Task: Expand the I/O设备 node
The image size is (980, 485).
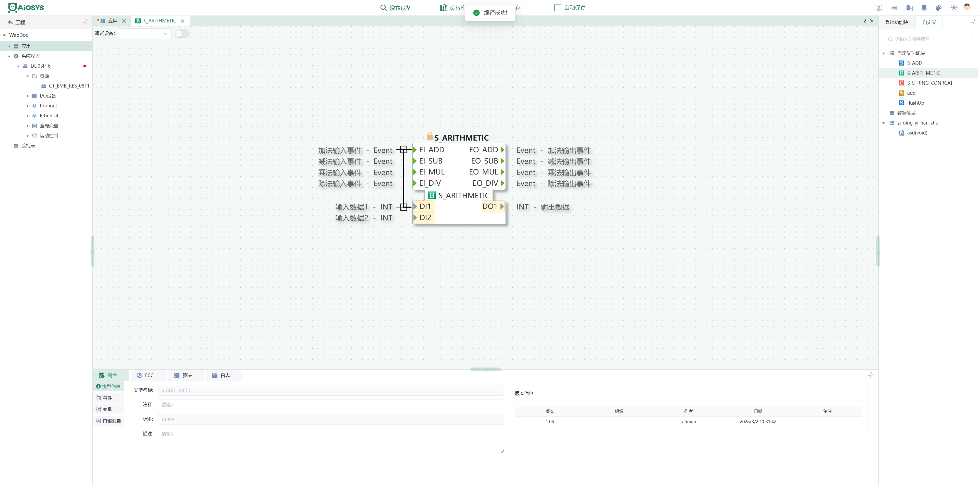Action: tap(27, 96)
